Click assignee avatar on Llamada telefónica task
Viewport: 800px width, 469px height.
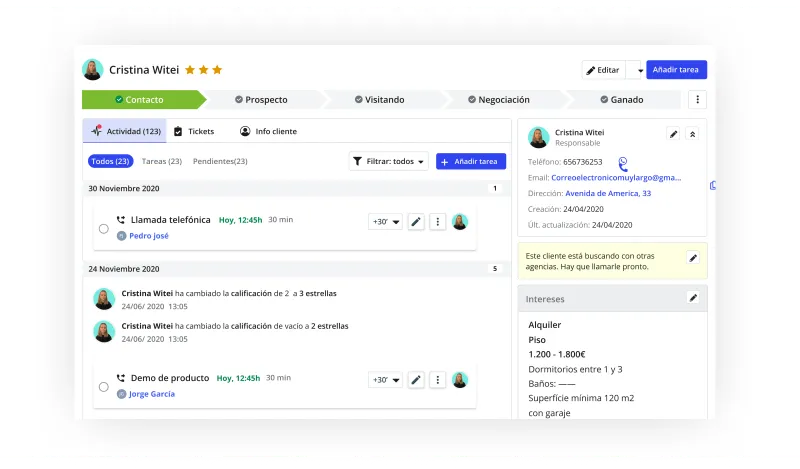click(460, 221)
